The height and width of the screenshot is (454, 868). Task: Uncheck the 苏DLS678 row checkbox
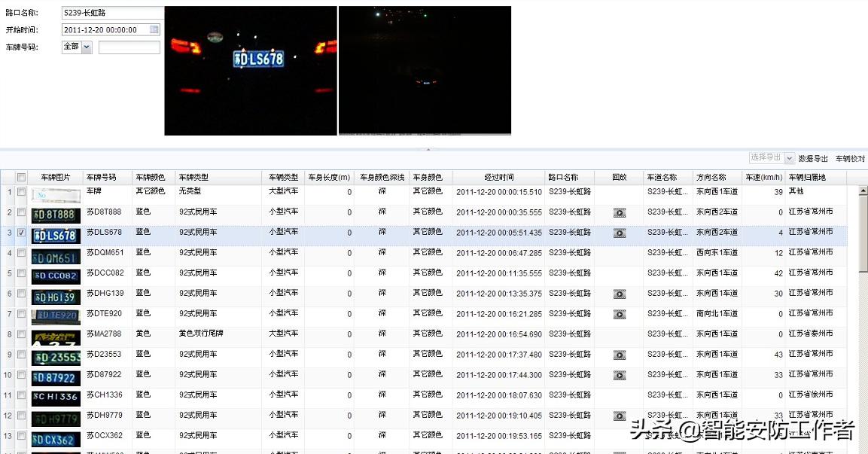click(21, 233)
